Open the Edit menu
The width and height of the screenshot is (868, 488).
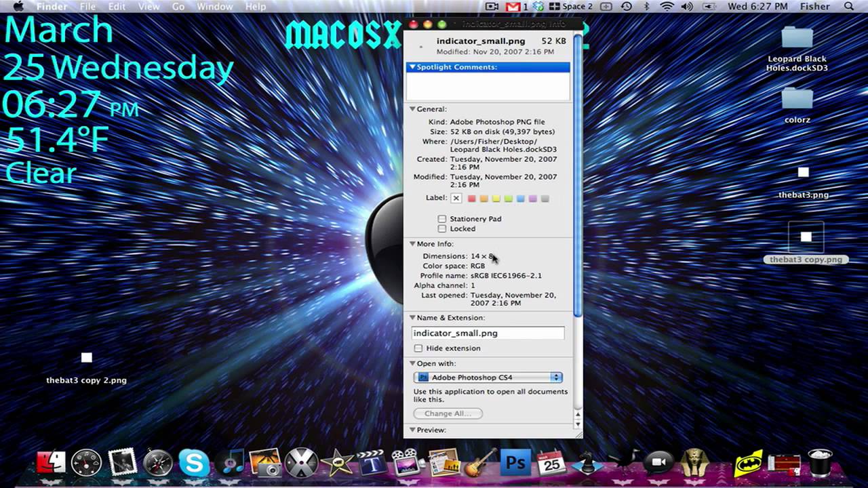coord(117,6)
